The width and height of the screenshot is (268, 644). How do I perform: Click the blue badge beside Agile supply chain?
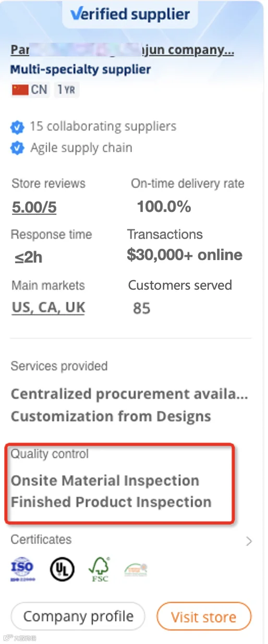pos(17,148)
